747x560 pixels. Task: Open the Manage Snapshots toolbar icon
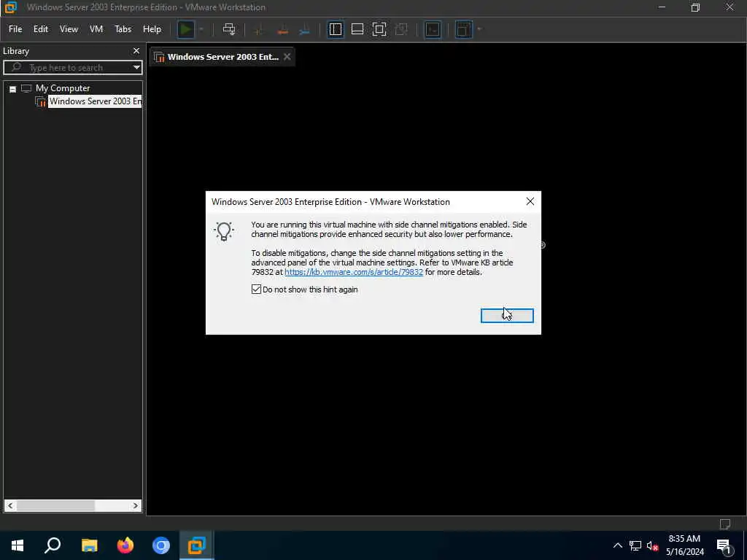[305, 29]
